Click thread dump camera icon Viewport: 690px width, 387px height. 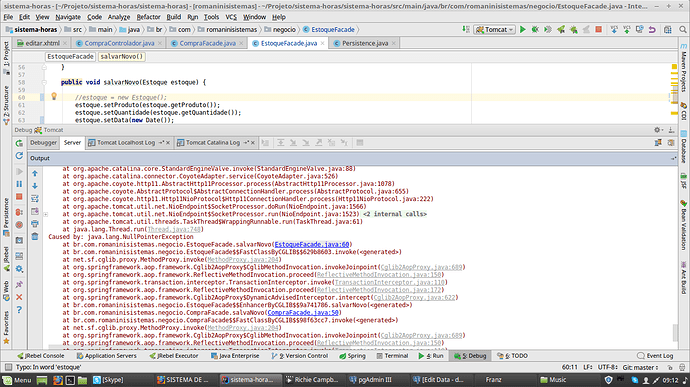coord(19,240)
